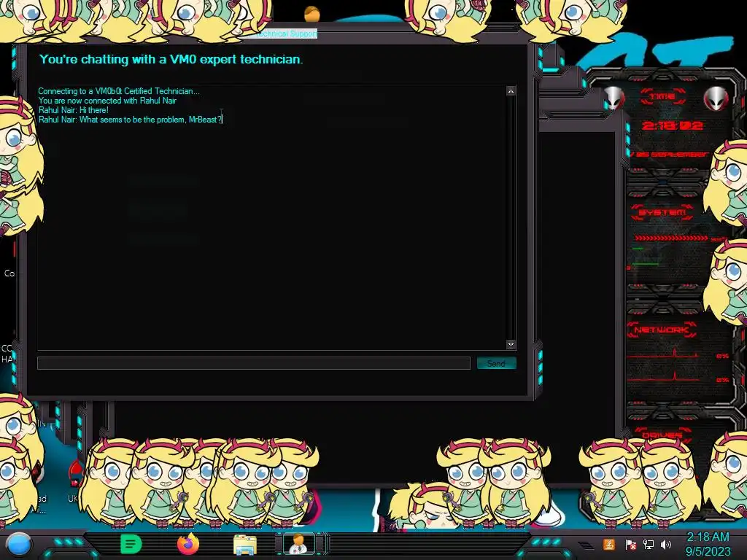Click the chat scrollbar down arrow
Image resolution: width=747 pixels, height=560 pixels.
pos(511,344)
